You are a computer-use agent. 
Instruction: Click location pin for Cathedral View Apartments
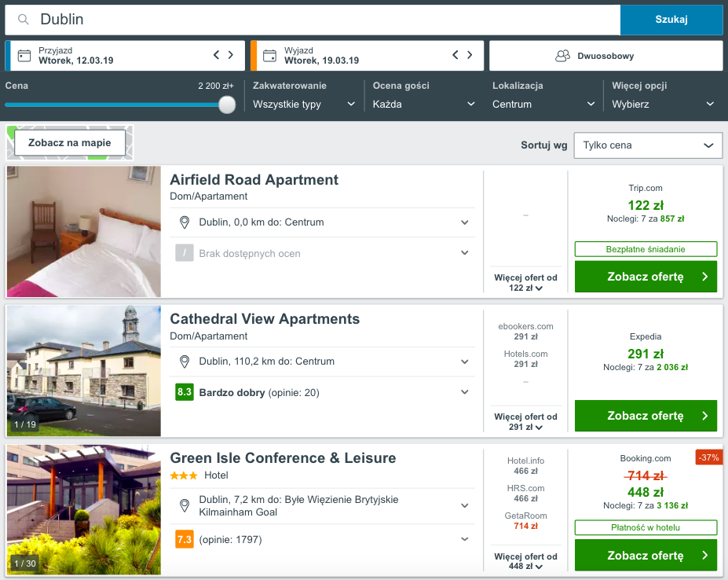click(185, 362)
